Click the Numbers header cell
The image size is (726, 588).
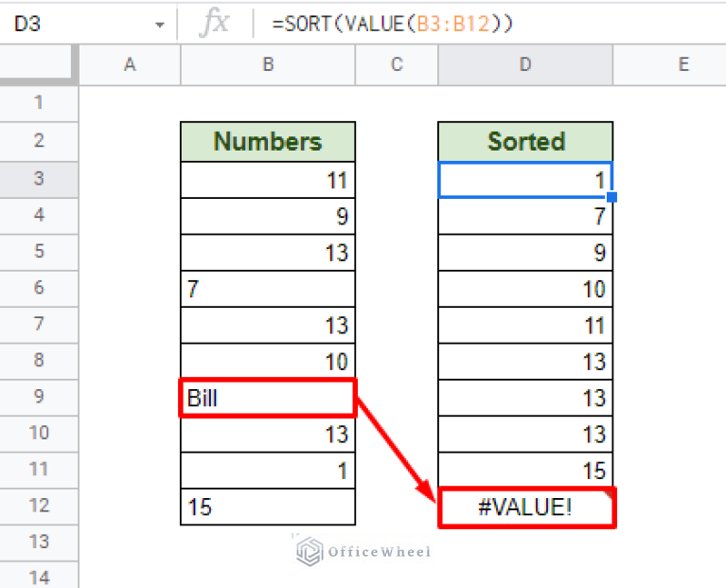(x=268, y=142)
